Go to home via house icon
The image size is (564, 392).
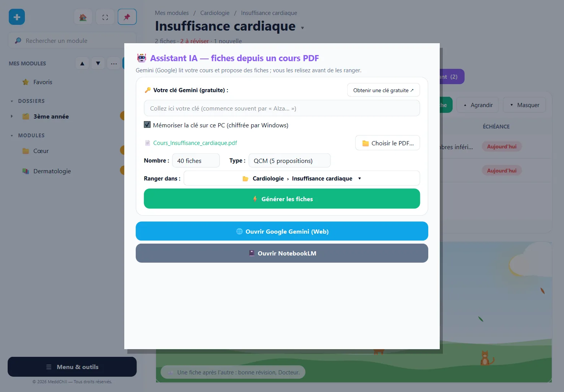pyautogui.click(x=83, y=17)
